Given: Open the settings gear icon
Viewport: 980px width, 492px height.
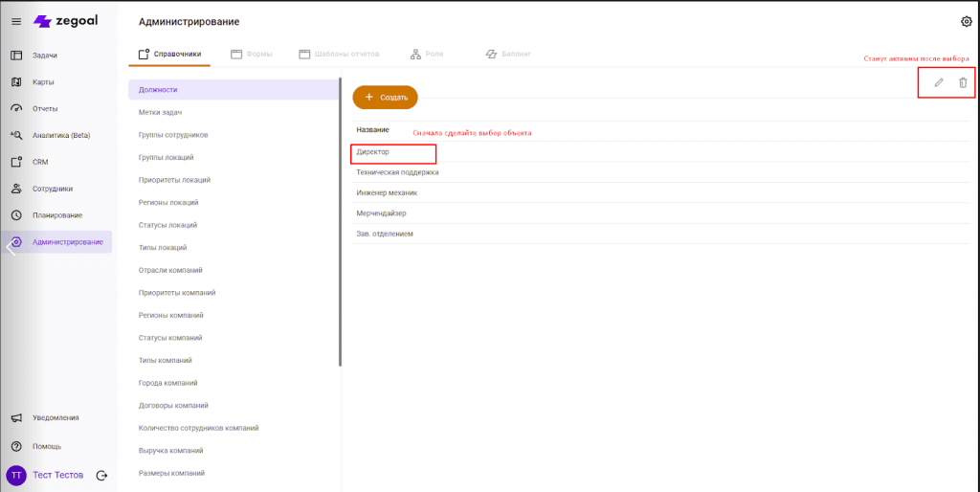Looking at the screenshot, I should click(966, 21).
